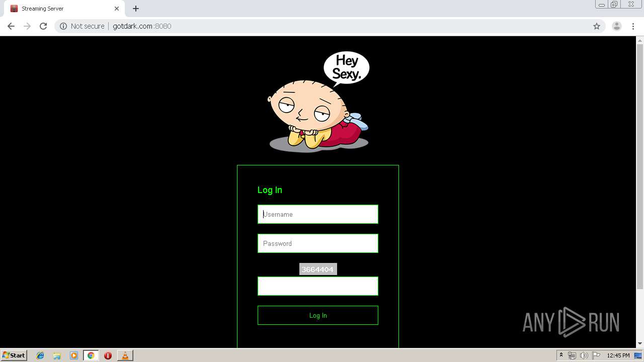Open the Opera browser taskbar icon
Image resolution: width=644 pixels, height=362 pixels.
click(x=108, y=355)
